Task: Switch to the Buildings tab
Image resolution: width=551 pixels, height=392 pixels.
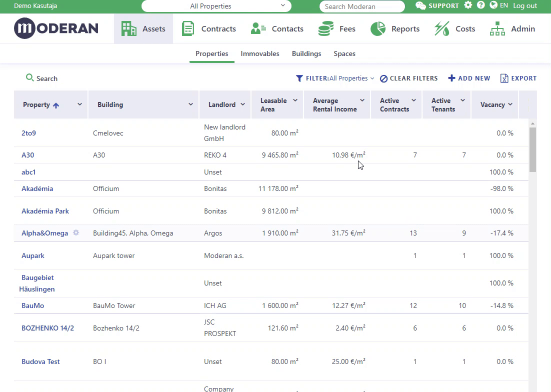Action: point(306,53)
